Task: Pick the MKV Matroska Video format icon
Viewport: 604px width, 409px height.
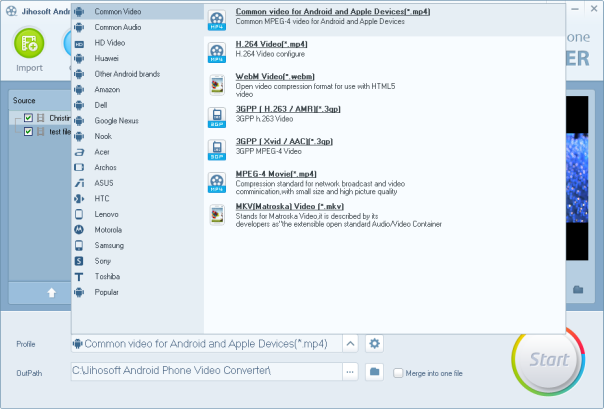Action: point(216,213)
